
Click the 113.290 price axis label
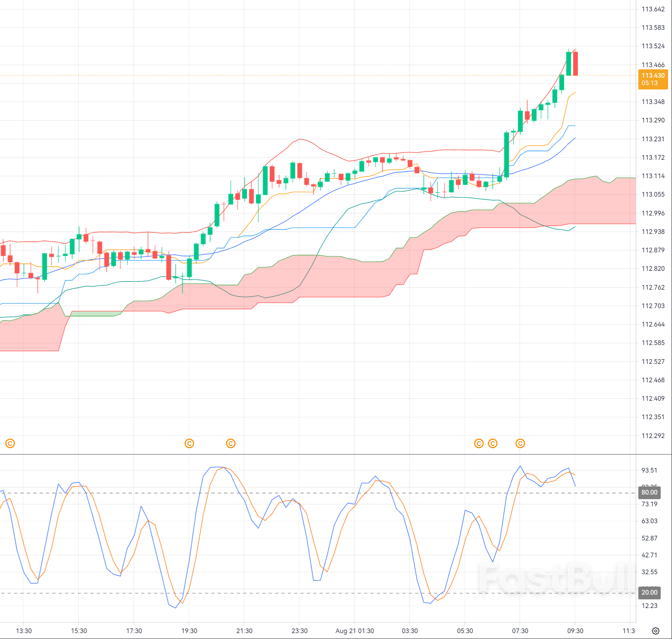(653, 120)
